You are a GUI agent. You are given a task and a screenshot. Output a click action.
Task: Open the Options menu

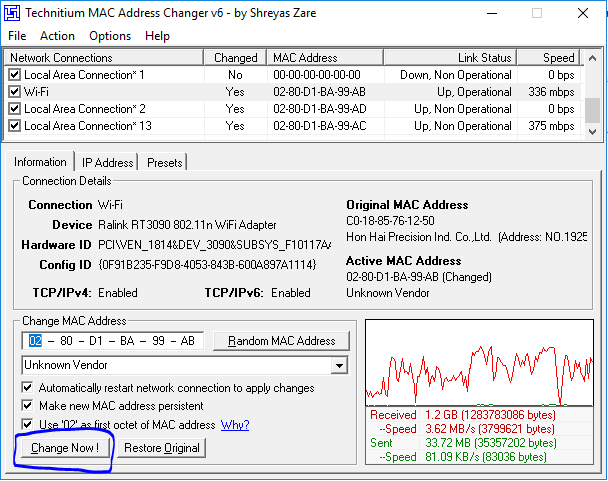tap(110, 36)
